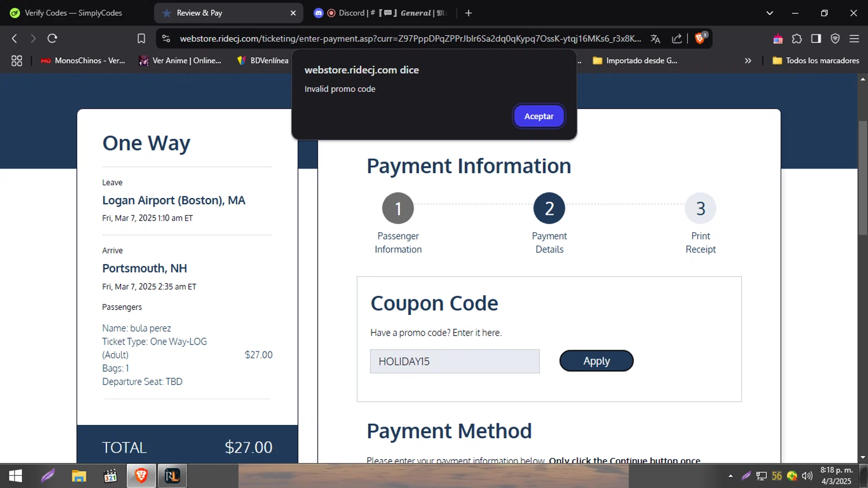Open the Brave VPN icon
868x488 pixels.
(835, 38)
